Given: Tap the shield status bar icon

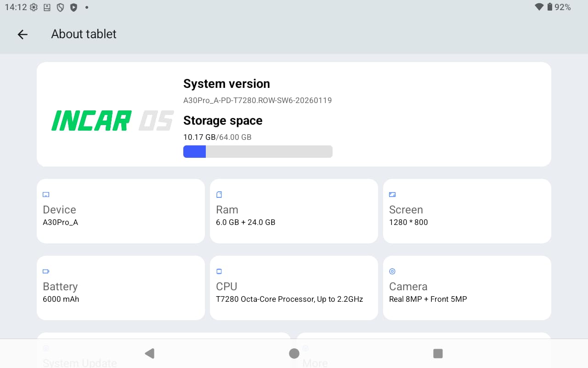Looking at the screenshot, I should pos(60,7).
